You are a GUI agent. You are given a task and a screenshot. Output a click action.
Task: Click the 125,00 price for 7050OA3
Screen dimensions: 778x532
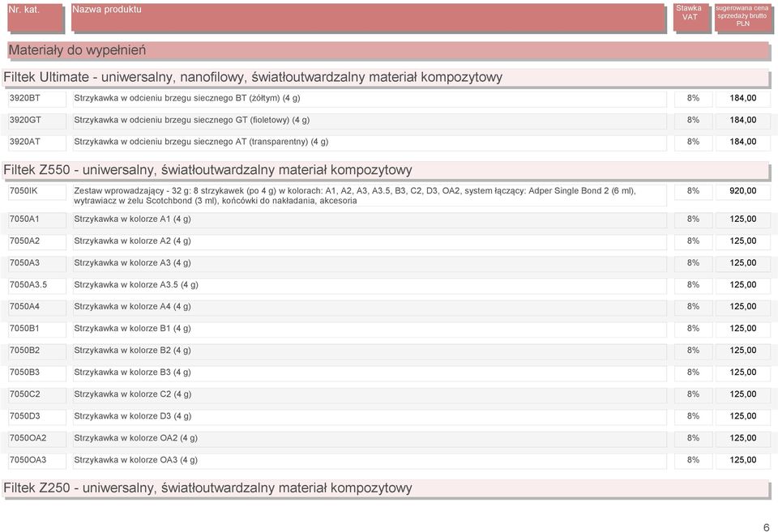(743, 460)
